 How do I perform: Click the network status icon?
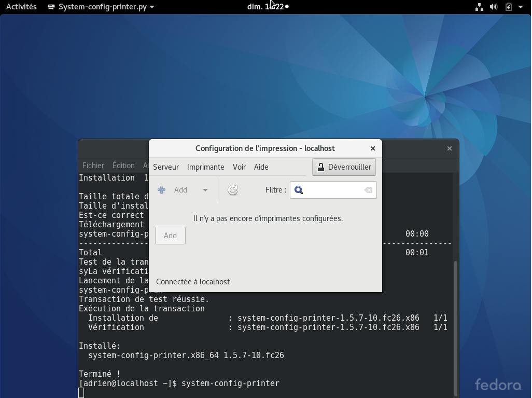tap(479, 7)
